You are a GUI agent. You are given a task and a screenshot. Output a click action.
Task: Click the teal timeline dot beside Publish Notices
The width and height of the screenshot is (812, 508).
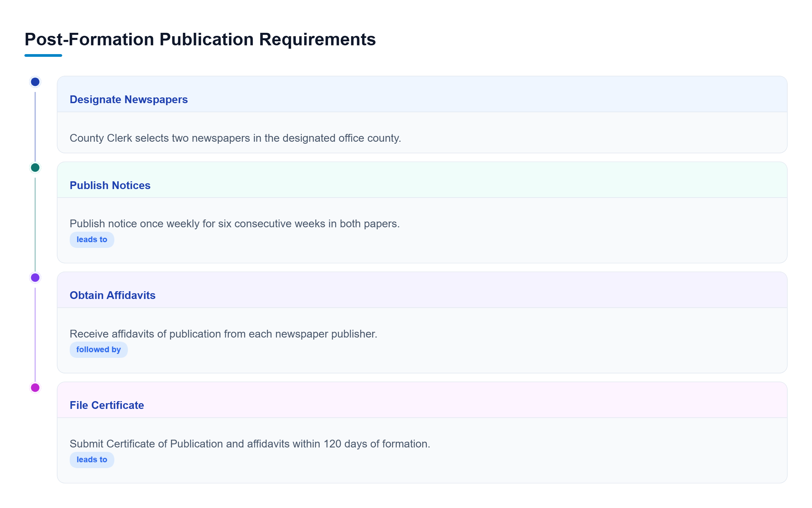[35, 167]
